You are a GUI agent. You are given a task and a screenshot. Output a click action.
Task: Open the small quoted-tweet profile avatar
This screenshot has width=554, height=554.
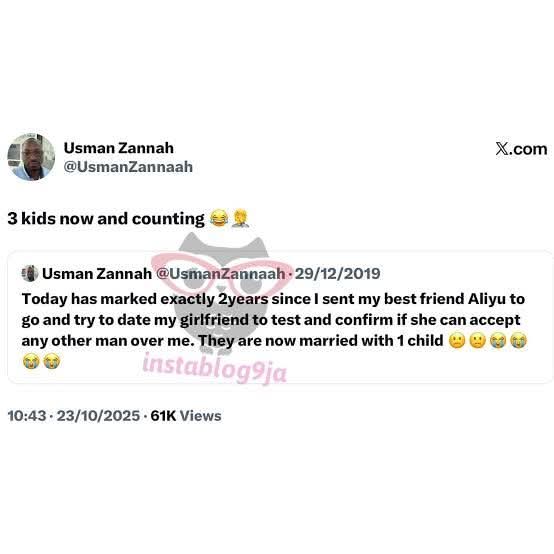[x=30, y=273]
